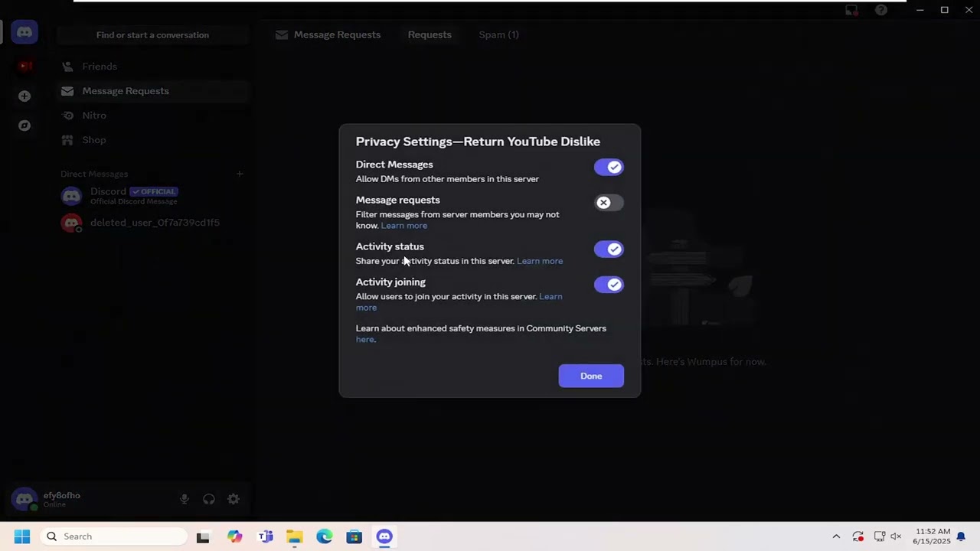Open File Explorer from taskbar
The height and width of the screenshot is (551, 980).
pos(295,536)
